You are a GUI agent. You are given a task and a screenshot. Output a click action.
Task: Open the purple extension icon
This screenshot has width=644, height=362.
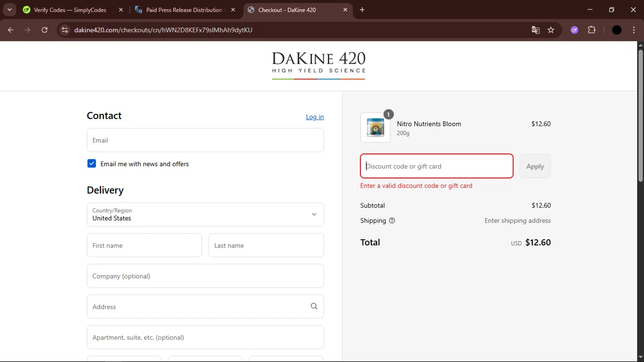click(574, 30)
